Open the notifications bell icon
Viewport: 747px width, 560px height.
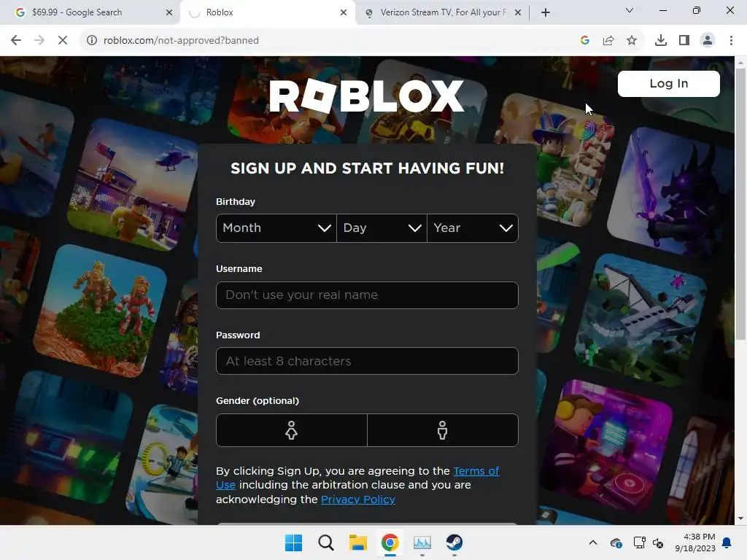(x=727, y=542)
